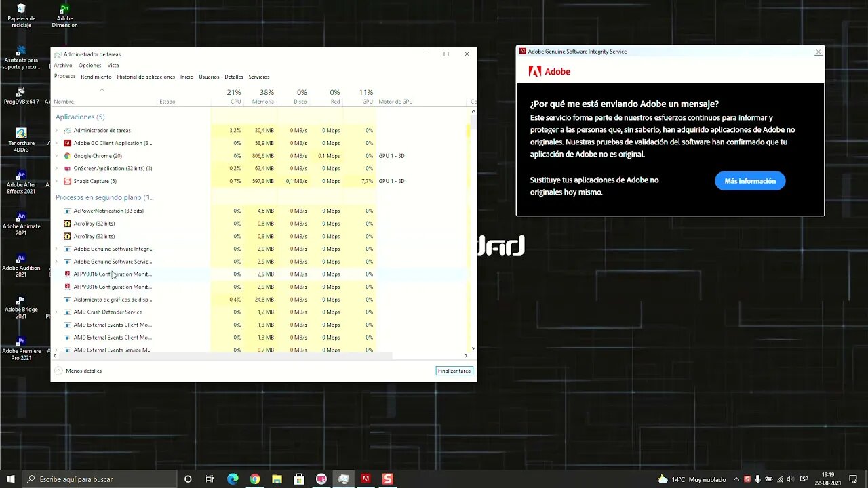Click the OnScreenApplication process icon
868x488 pixels.
pos(67,168)
